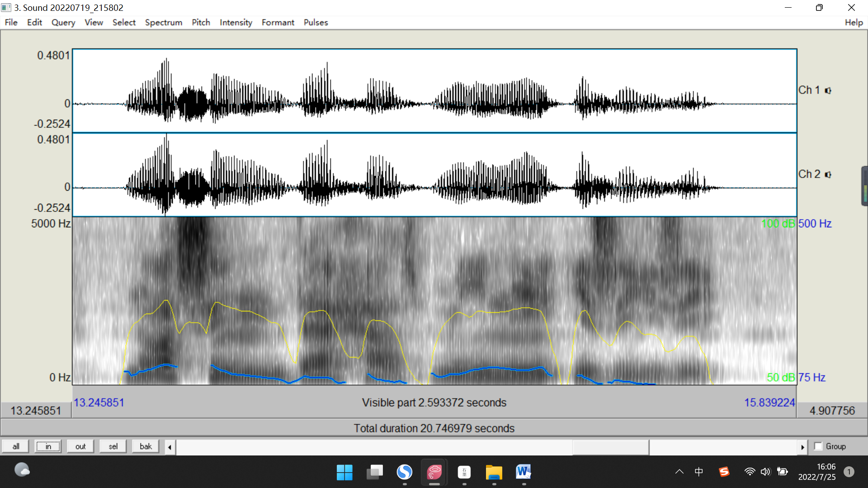Open File Explorer from the taskbar
The width and height of the screenshot is (868, 488).
click(494, 472)
